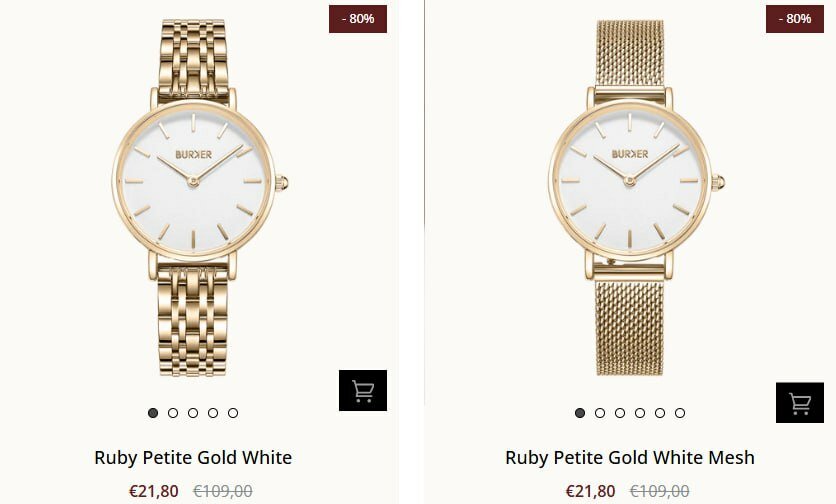The width and height of the screenshot is (836, 504).
Task: Click the -80% badge on left product
Action: coord(358,19)
